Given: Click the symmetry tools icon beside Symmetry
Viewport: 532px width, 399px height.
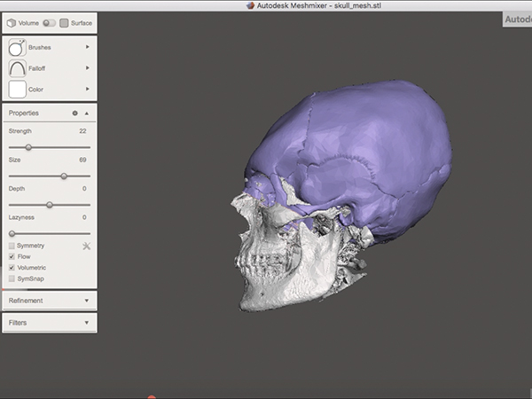Looking at the screenshot, I should (x=86, y=246).
